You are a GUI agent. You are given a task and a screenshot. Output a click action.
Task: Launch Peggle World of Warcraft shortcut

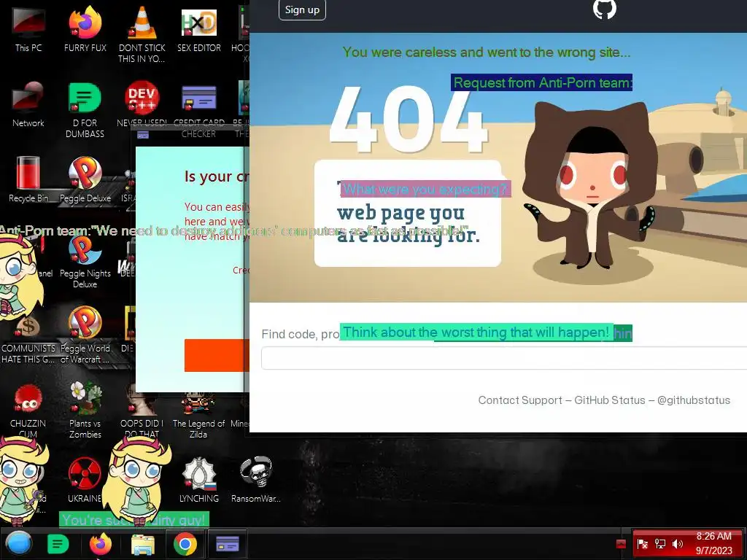click(x=85, y=335)
